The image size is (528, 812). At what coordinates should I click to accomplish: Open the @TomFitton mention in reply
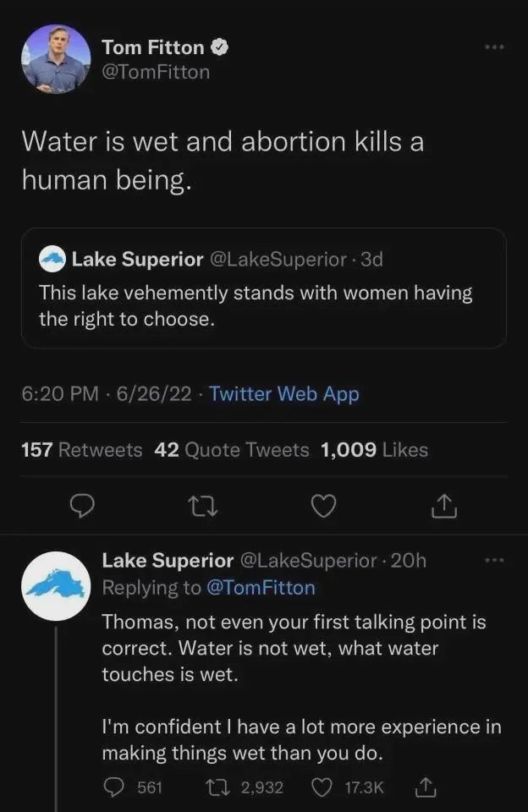[x=260, y=588]
